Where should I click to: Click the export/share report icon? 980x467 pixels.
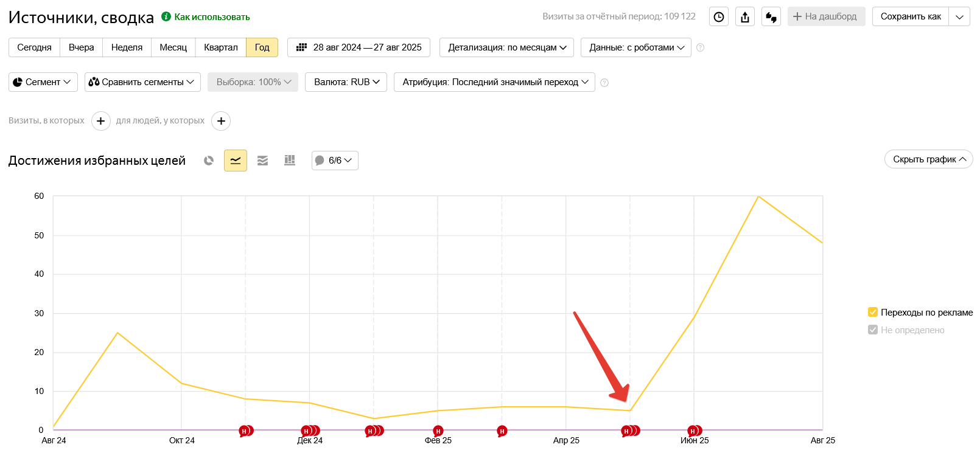745,17
